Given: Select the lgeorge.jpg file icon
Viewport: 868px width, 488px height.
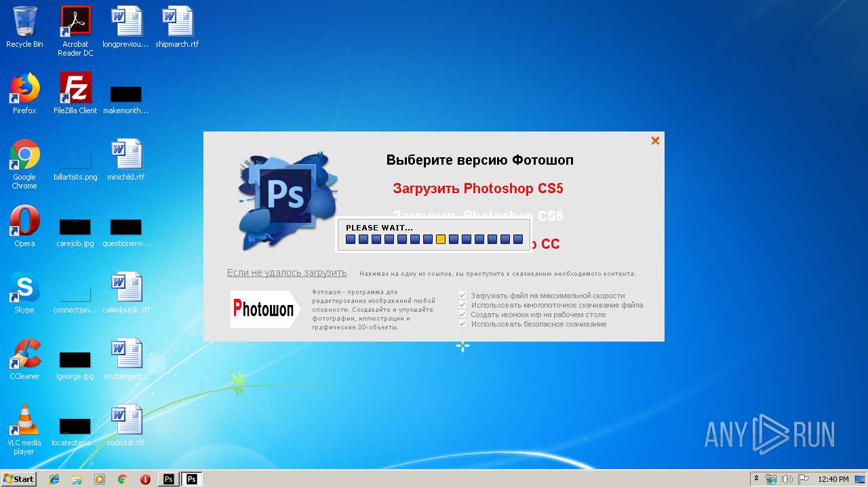Looking at the screenshot, I should (x=75, y=365).
